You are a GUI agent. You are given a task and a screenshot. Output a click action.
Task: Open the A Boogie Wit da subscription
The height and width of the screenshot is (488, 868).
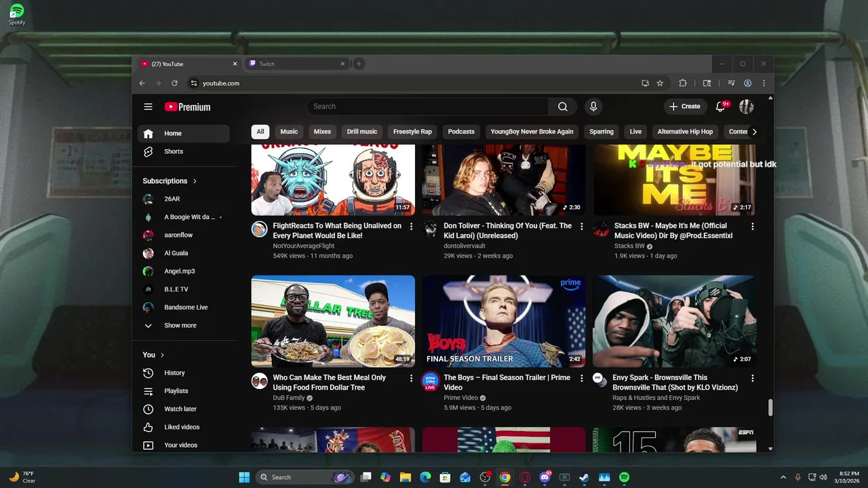click(x=184, y=217)
